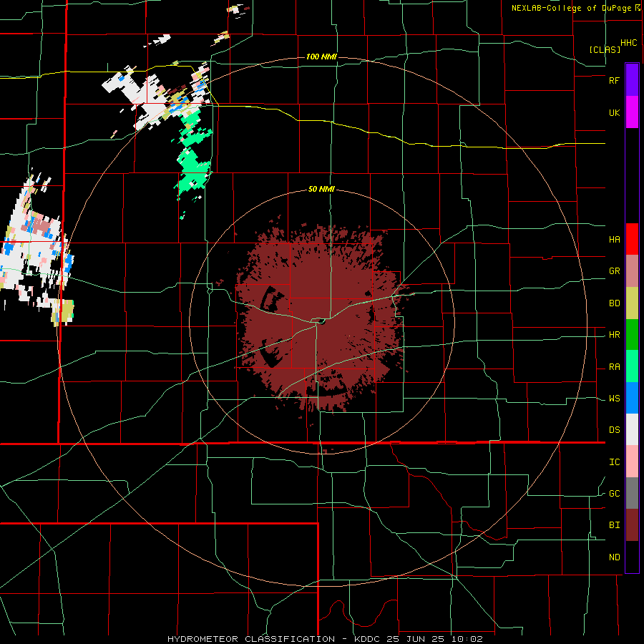The width and height of the screenshot is (644, 644).
Task: Click the 100 NMI range ring label
Action: coord(321,57)
